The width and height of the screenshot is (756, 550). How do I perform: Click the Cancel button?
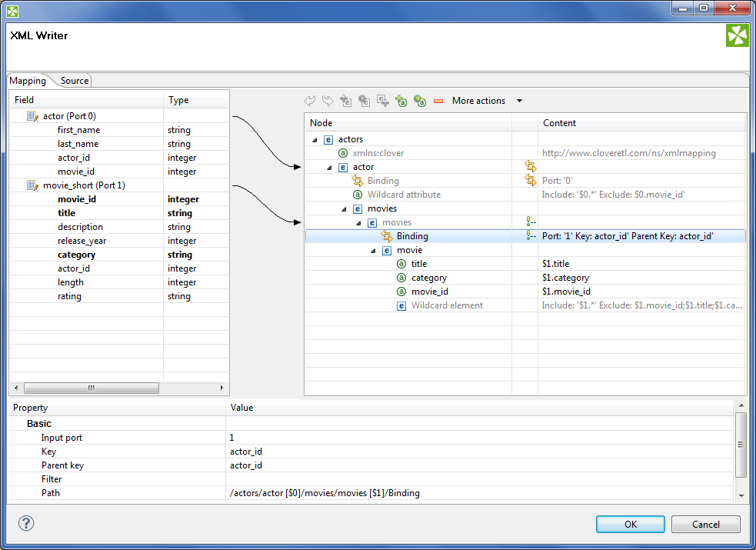(705, 525)
